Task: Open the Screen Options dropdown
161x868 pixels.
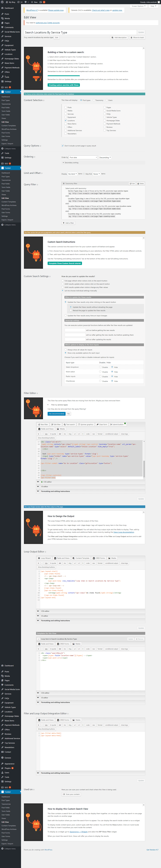Action: point(139,6)
